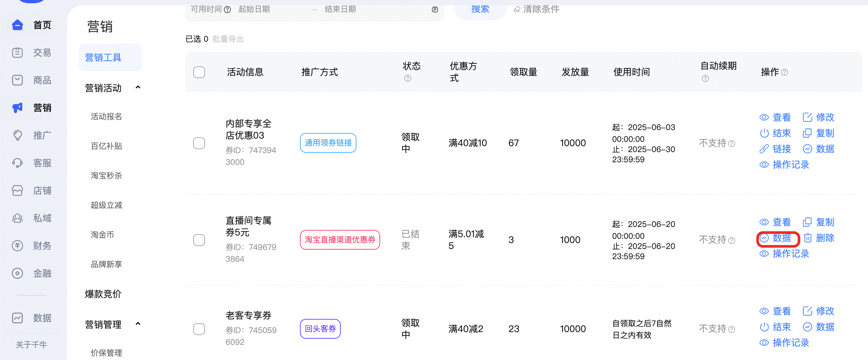Viewport: 868px width, 360px height.
Task: Collapse the 营销活动 menu group
Action: click(x=138, y=88)
